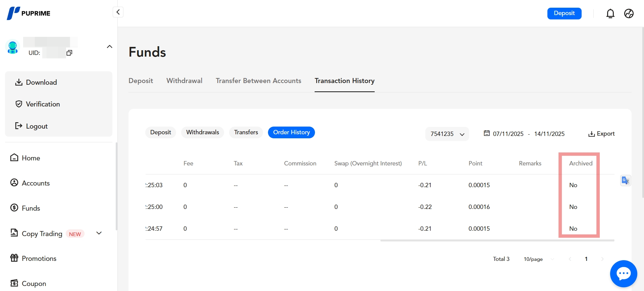Open the live chat bubble
The image size is (644, 291).
623,274
